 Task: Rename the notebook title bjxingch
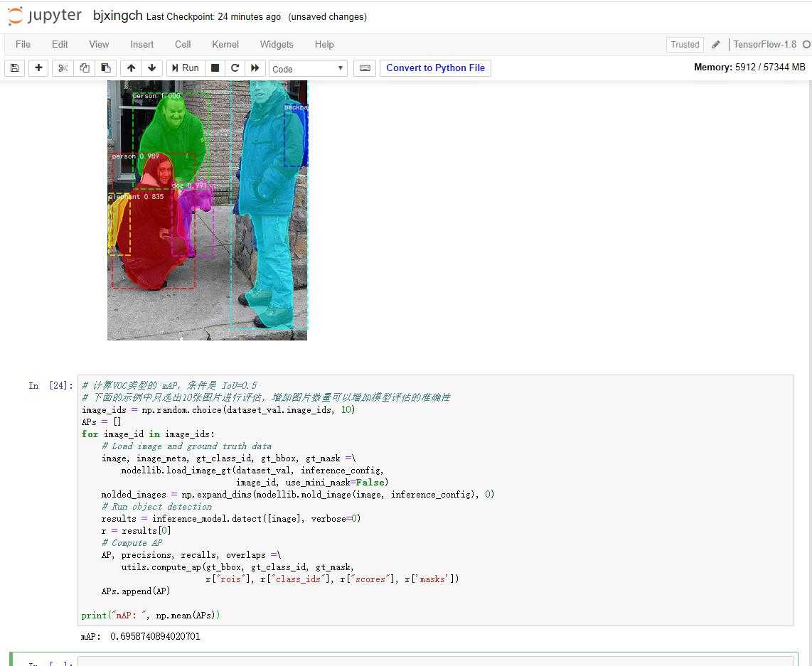coord(117,16)
